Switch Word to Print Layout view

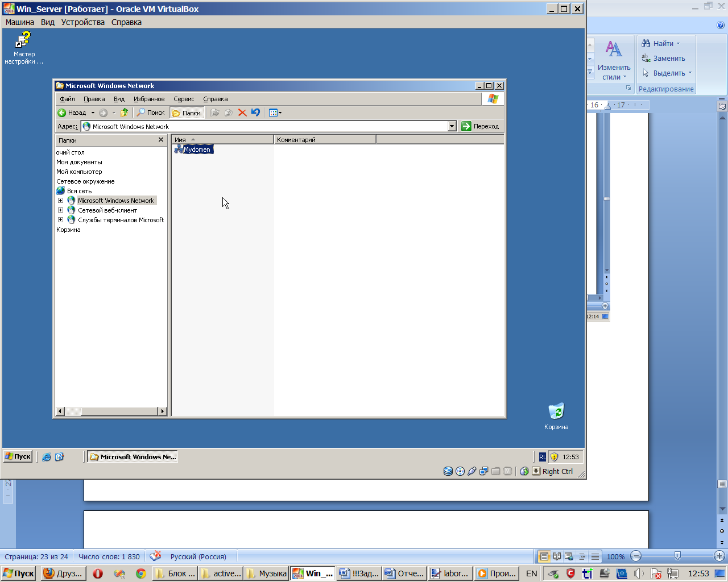pos(544,556)
